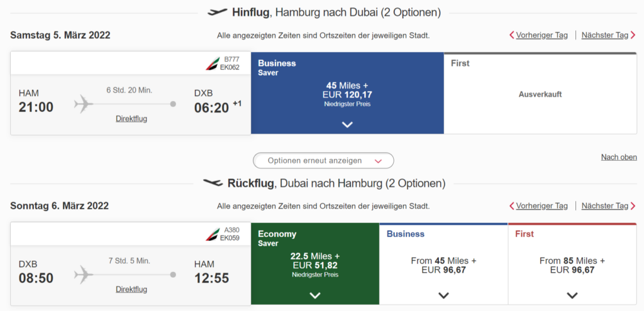The width and height of the screenshot is (644, 311).
Task: Click gray plane icon beside HAM 21:00
Action: pos(83,104)
